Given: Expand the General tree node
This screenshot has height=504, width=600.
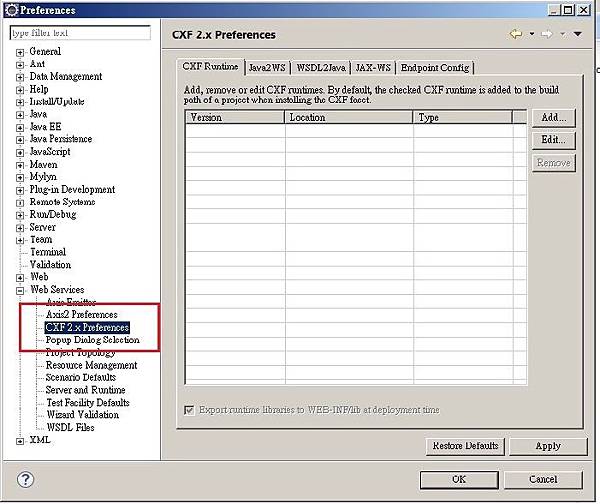Looking at the screenshot, I should click(x=20, y=52).
